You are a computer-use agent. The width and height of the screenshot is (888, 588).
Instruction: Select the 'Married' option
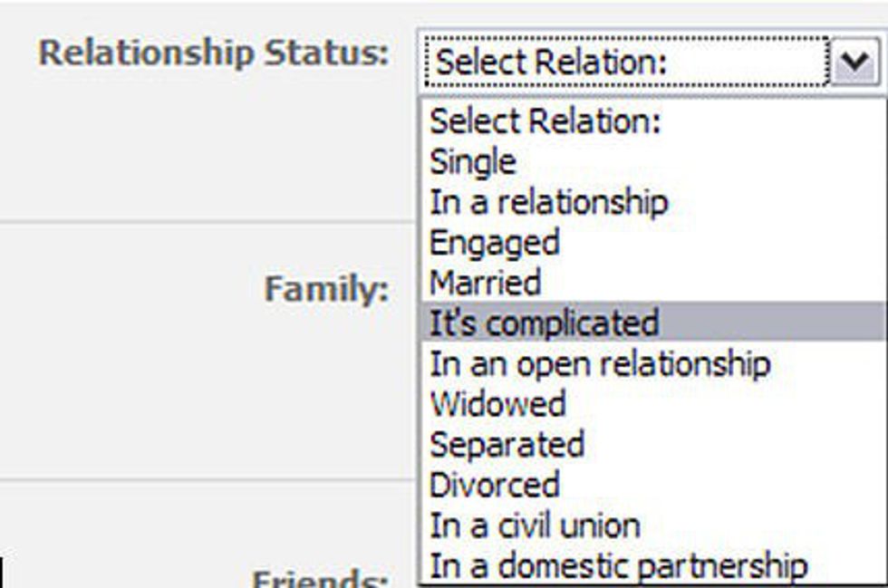(x=485, y=283)
